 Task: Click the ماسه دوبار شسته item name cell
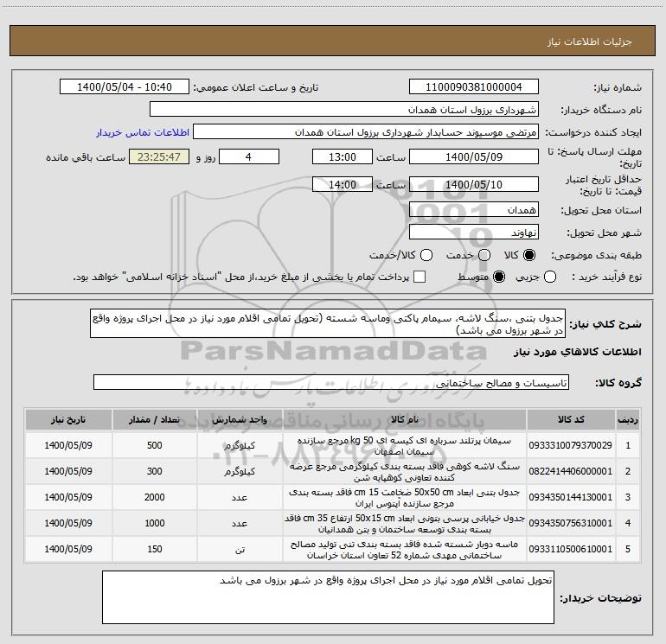(x=405, y=549)
